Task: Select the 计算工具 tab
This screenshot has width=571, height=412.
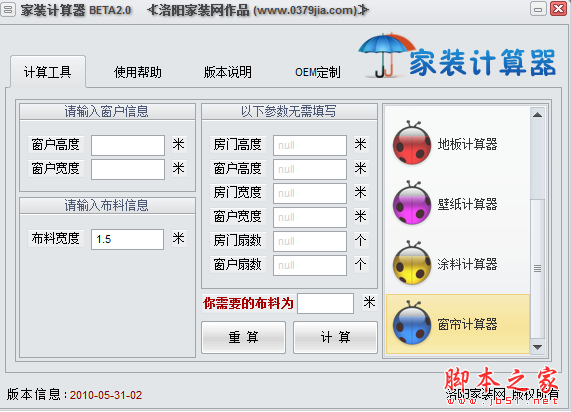Action: coord(48,72)
